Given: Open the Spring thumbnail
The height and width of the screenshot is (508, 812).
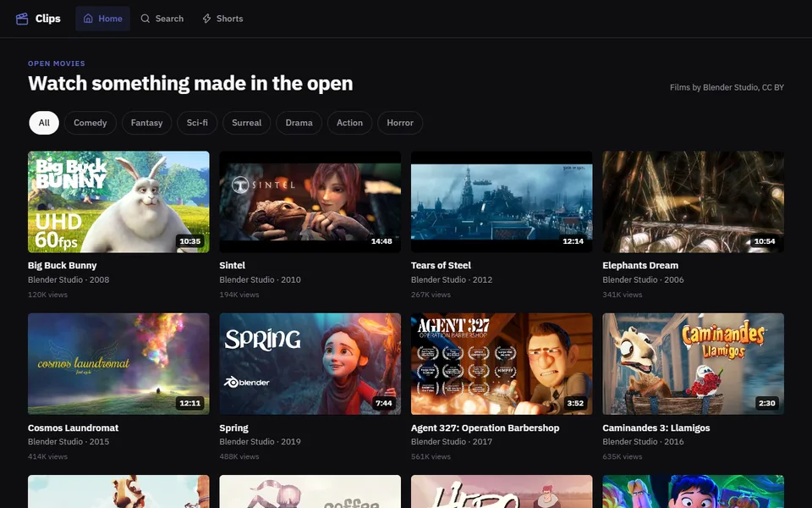Looking at the screenshot, I should click(x=310, y=364).
